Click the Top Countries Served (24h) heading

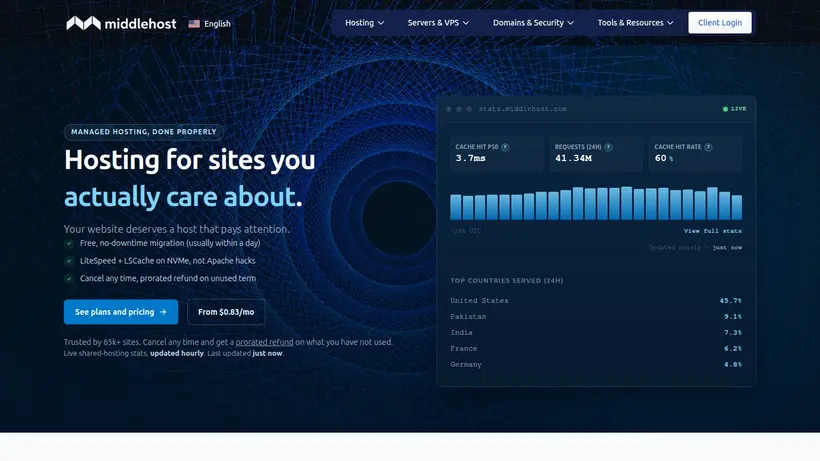506,281
